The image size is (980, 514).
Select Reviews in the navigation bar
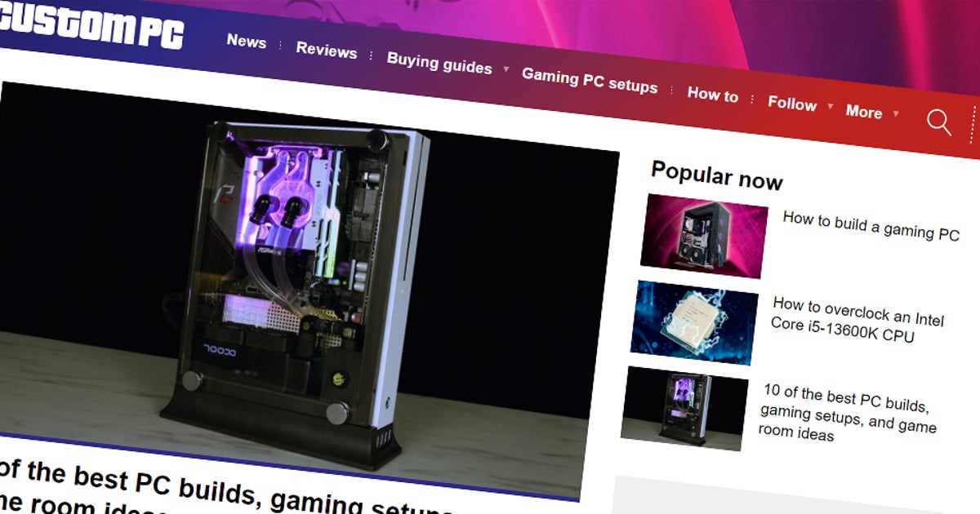[327, 51]
